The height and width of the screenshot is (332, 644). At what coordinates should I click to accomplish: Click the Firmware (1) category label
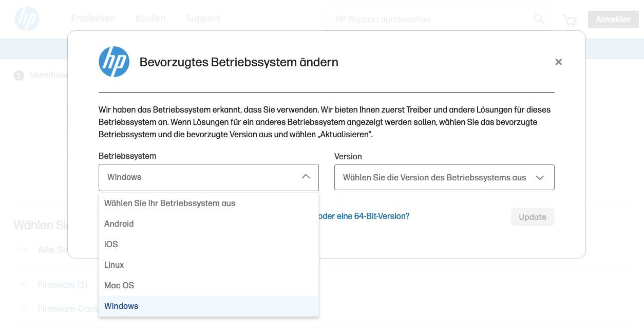click(x=63, y=284)
